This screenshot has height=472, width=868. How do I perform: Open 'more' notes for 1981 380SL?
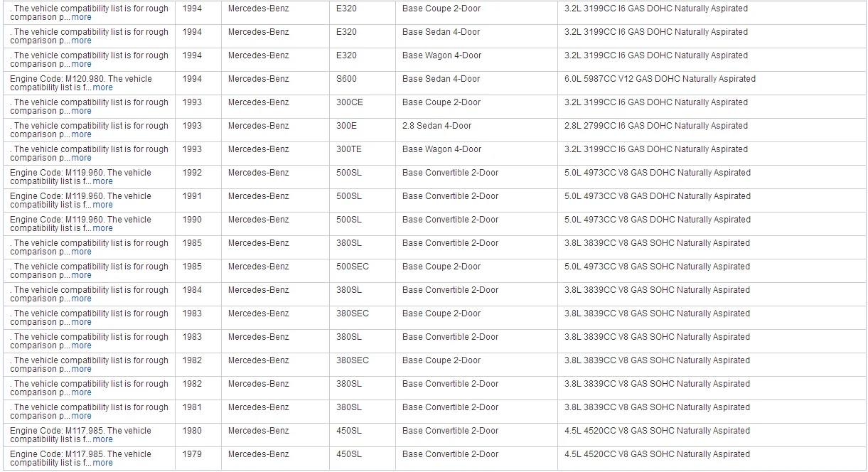coord(81,416)
